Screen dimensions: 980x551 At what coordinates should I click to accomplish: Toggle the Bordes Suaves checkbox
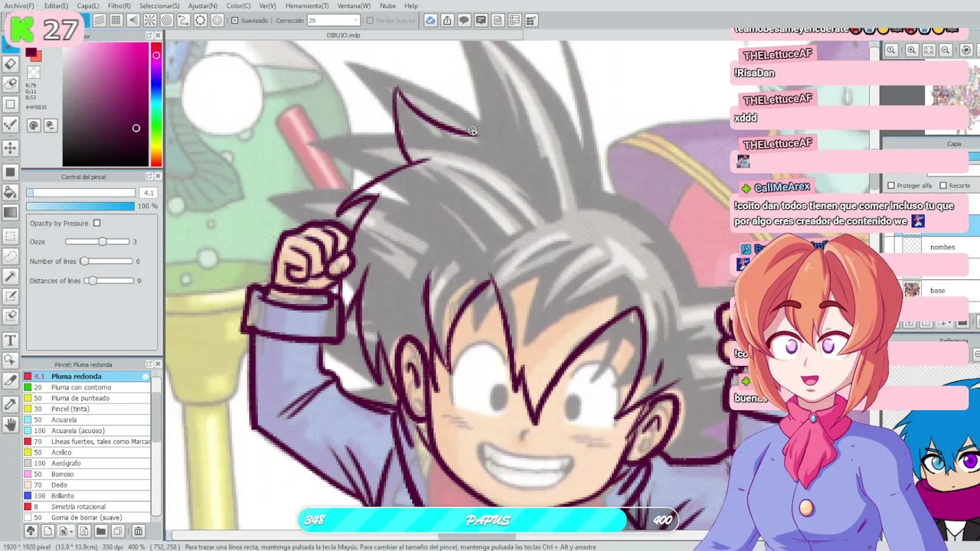click(370, 21)
